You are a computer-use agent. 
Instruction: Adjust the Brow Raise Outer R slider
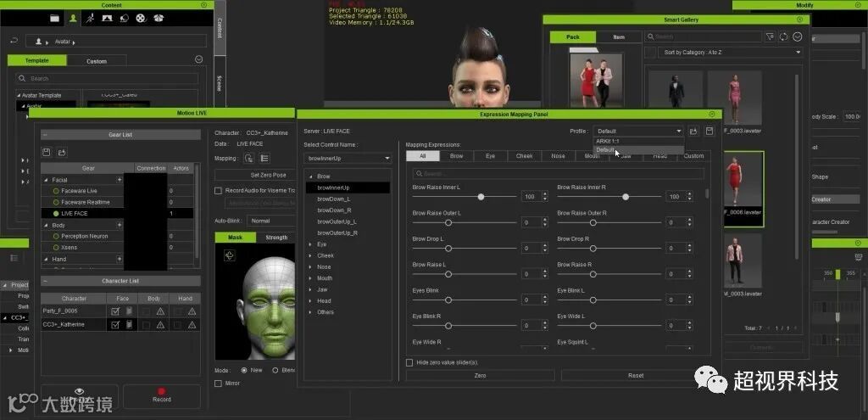[593, 223]
